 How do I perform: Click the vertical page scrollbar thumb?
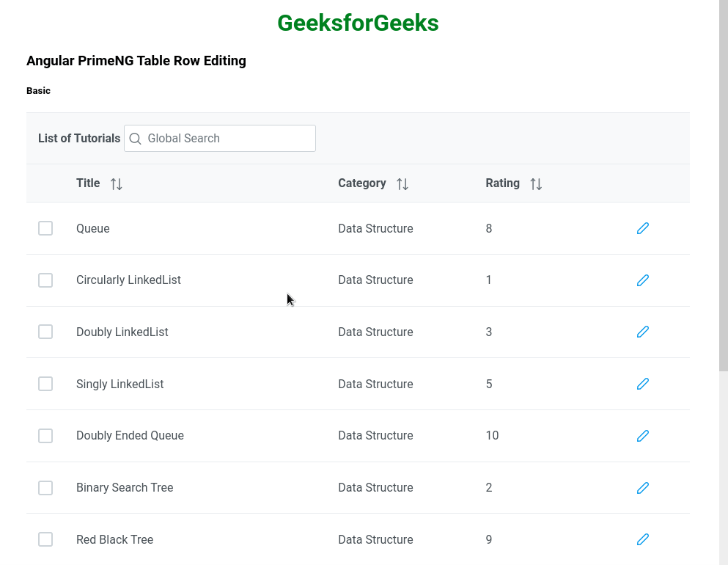pyautogui.click(x=723, y=183)
